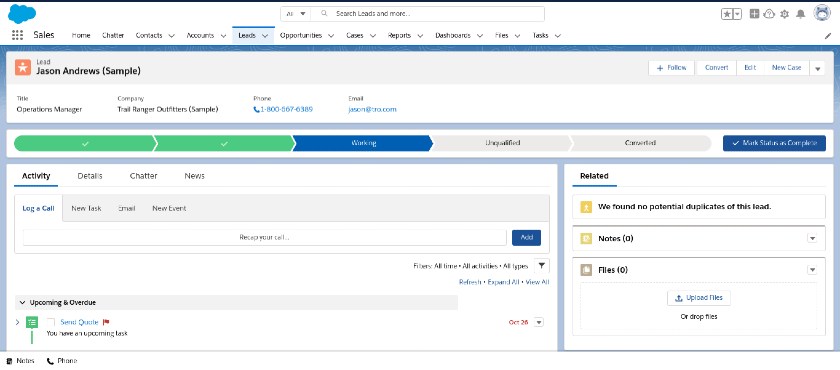Screen dimensions: 840x370
Task: Expand the Contacts tab dropdown chevron
Action: tap(171, 36)
